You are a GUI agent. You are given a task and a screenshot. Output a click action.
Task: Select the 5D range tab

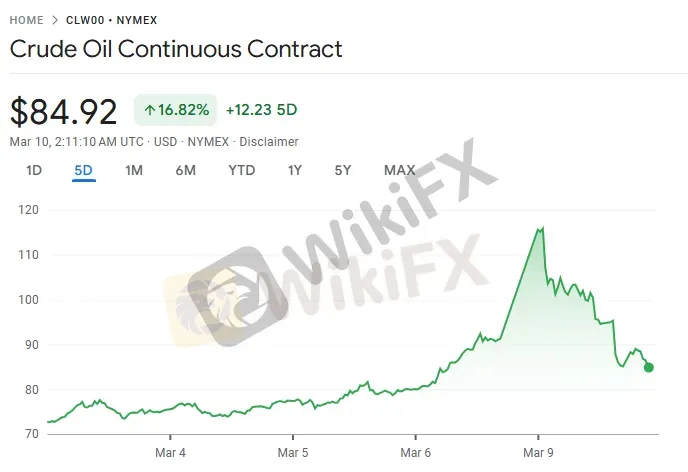point(83,170)
